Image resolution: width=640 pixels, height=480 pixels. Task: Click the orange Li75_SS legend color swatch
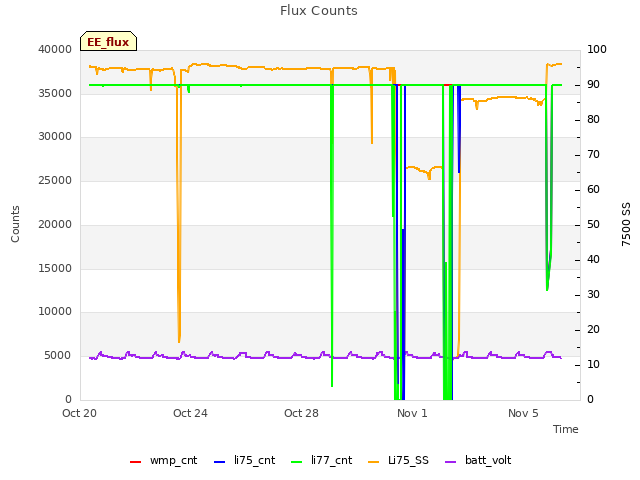(x=373, y=462)
